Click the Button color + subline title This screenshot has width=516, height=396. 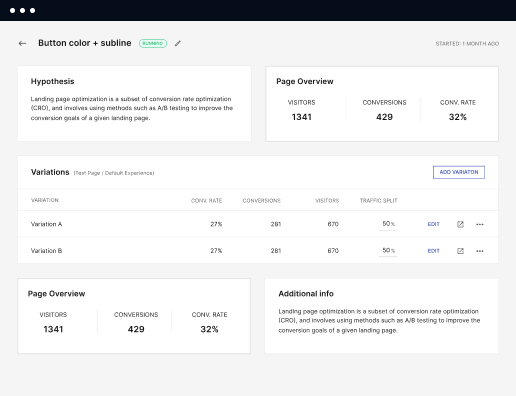pyautogui.click(x=85, y=43)
